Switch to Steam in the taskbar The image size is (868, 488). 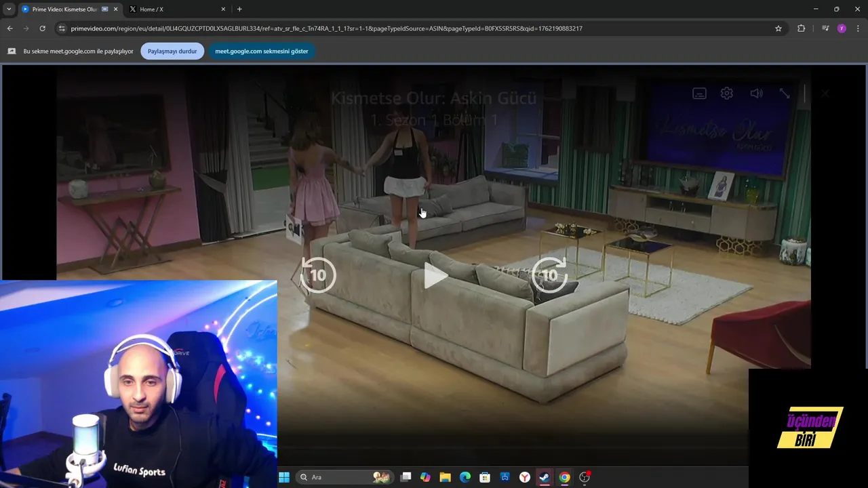545,477
